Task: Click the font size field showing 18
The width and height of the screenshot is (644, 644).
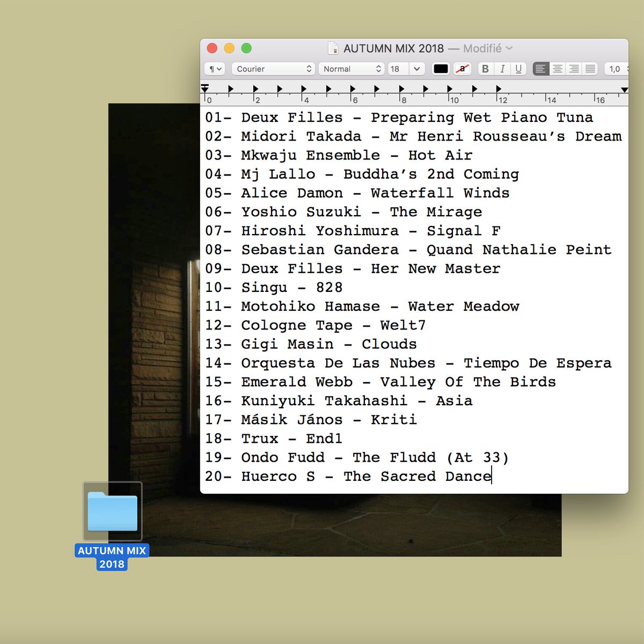Action: 398,69
